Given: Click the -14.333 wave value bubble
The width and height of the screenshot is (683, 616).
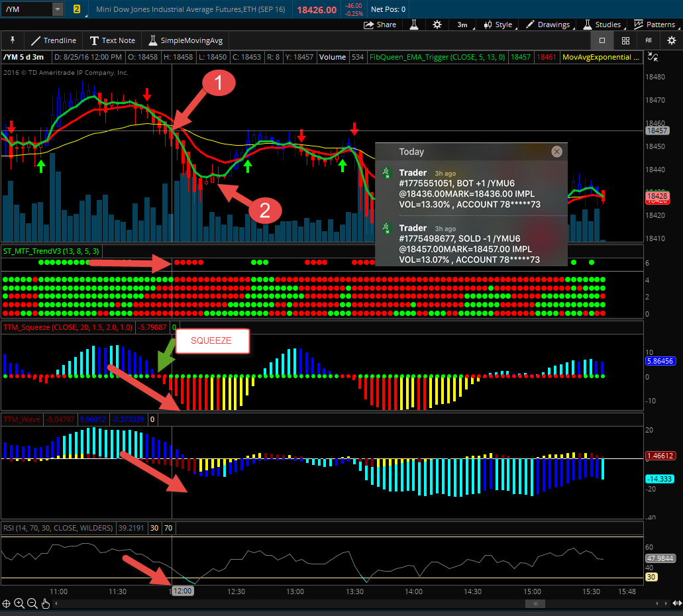Looking at the screenshot, I should pos(659,479).
